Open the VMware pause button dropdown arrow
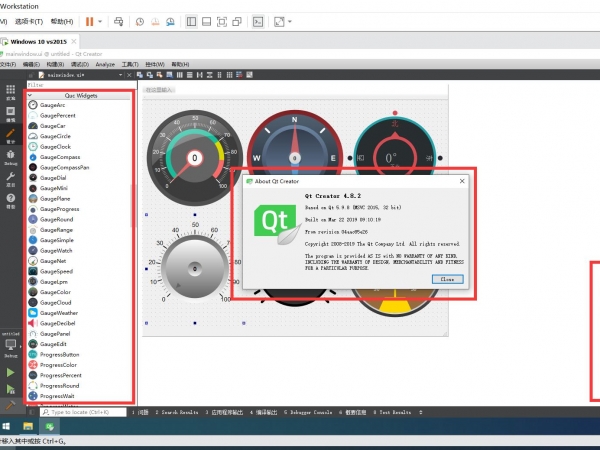Viewport: 600px width, 450px height. (x=102, y=20)
